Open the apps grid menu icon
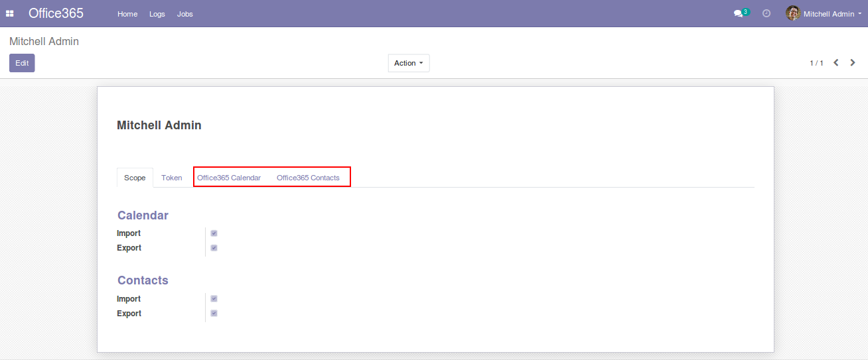The image size is (868, 360). pos(10,14)
